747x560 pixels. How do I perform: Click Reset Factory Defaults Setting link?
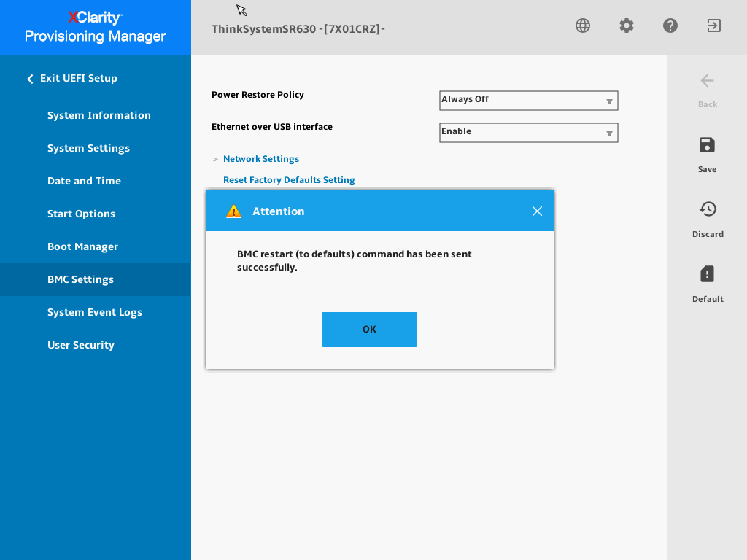(289, 180)
